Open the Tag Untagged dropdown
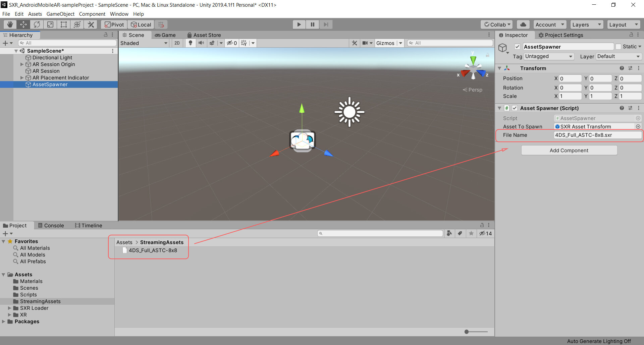This screenshot has width=644, height=345. click(x=549, y=56)
